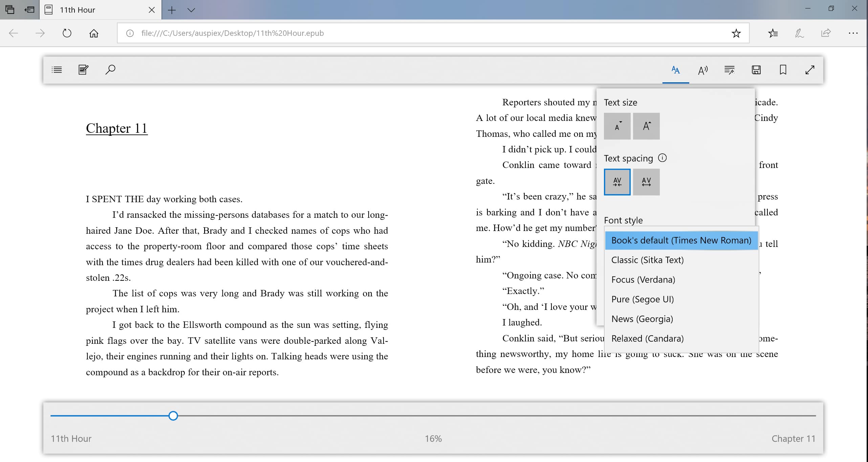868x462 pixels.
Task: Click the reading progress slider handle
Action: pos(173,416)
